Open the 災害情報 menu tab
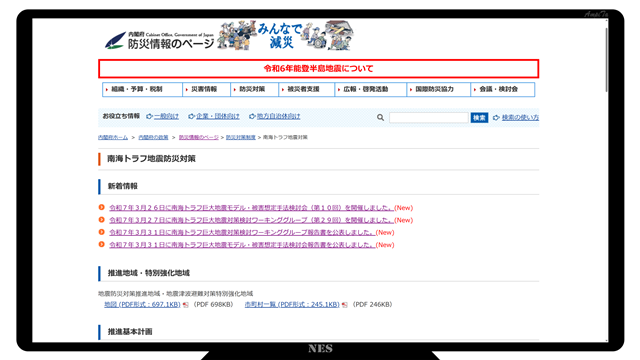 pos(207,89)
